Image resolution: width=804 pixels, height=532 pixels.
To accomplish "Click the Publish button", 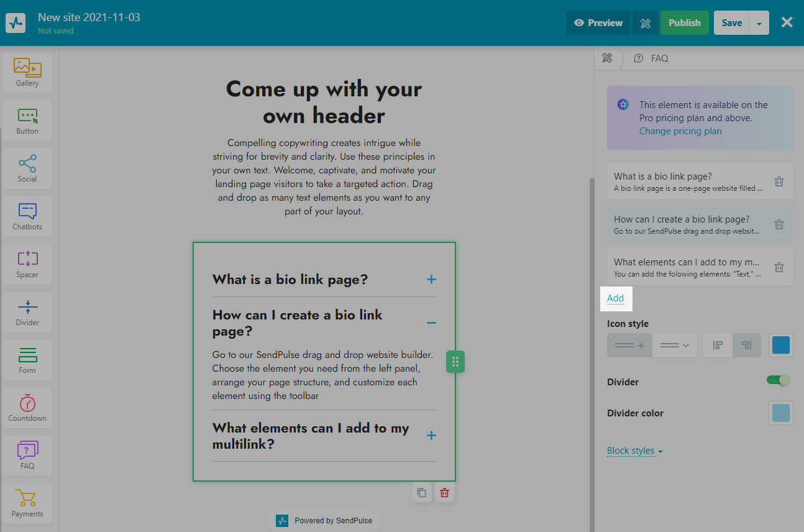I will click(x=684, y=23).
